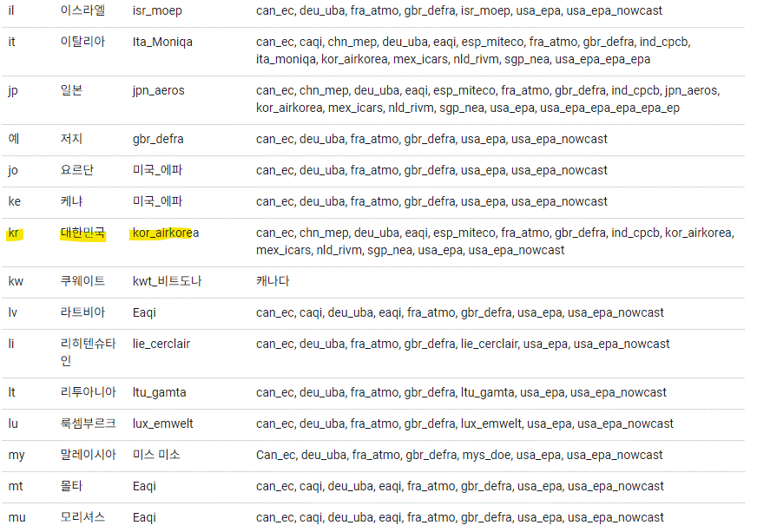The image size is (757, 532).
Task: Click country code "my"
Action: click(x=16, y=456)
